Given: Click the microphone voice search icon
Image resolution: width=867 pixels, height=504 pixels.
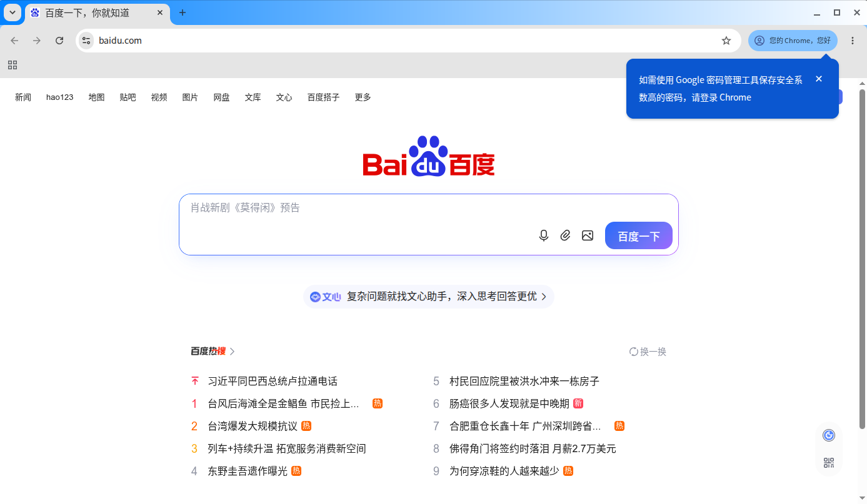Looking at the screenshot, I should (x=544, y=235).
